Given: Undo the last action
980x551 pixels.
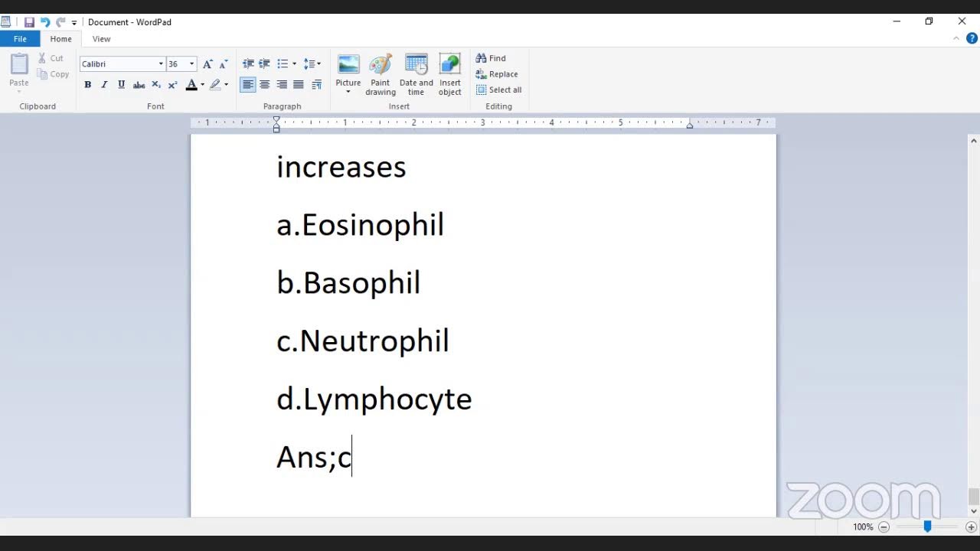Looking at the screenshot, I should [45, 22].
